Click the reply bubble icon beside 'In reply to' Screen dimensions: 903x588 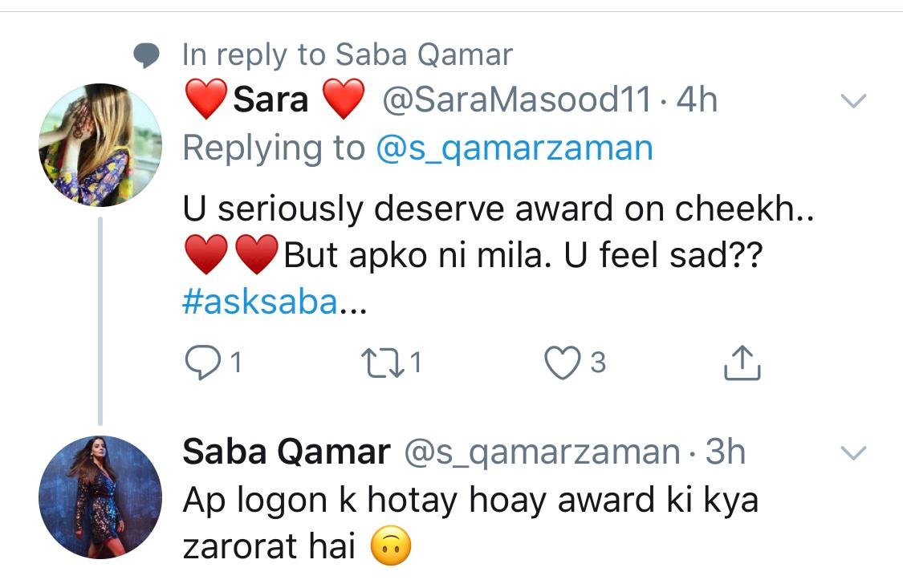pos(146,56)
